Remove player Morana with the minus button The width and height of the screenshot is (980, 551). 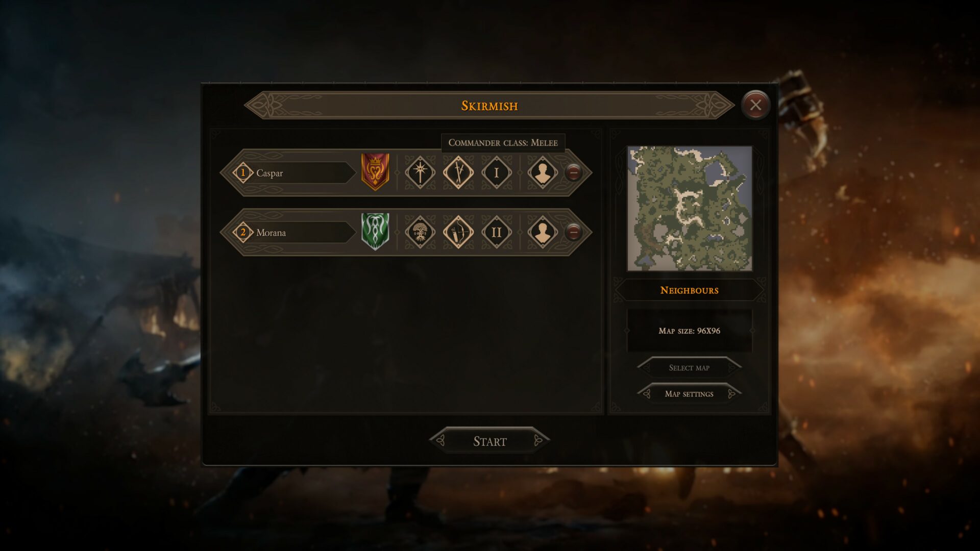[x=574, y=232]
